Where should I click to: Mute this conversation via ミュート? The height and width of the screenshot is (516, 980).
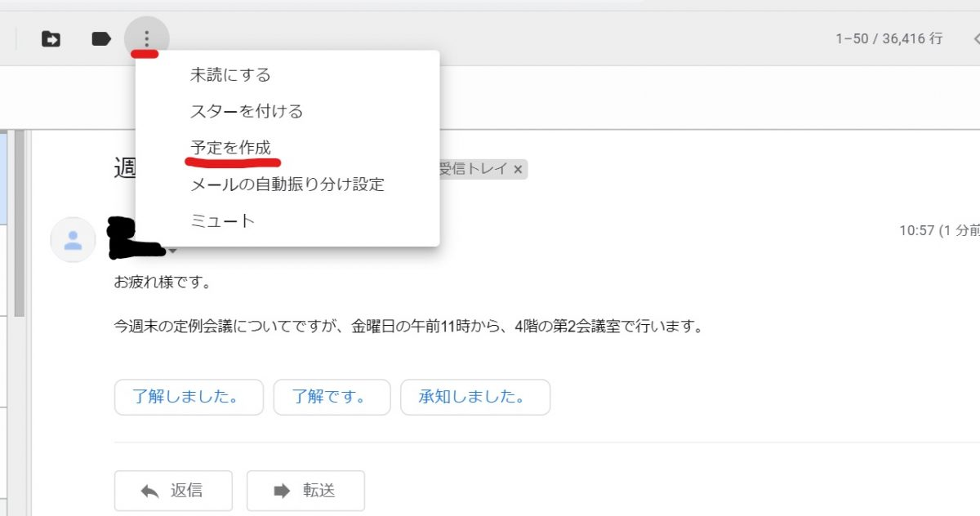pos(221,220)
